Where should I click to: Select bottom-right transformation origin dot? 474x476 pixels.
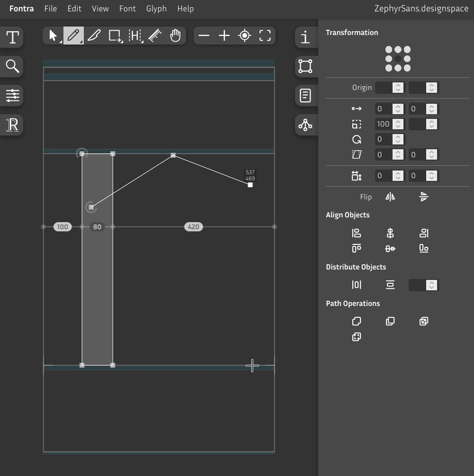point(407,68)
